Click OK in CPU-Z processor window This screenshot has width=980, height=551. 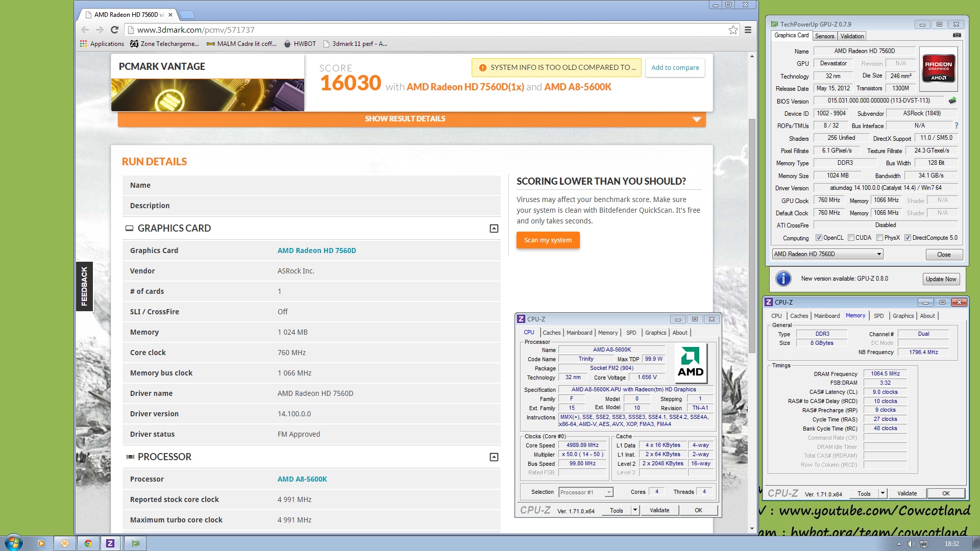[698, 510]
